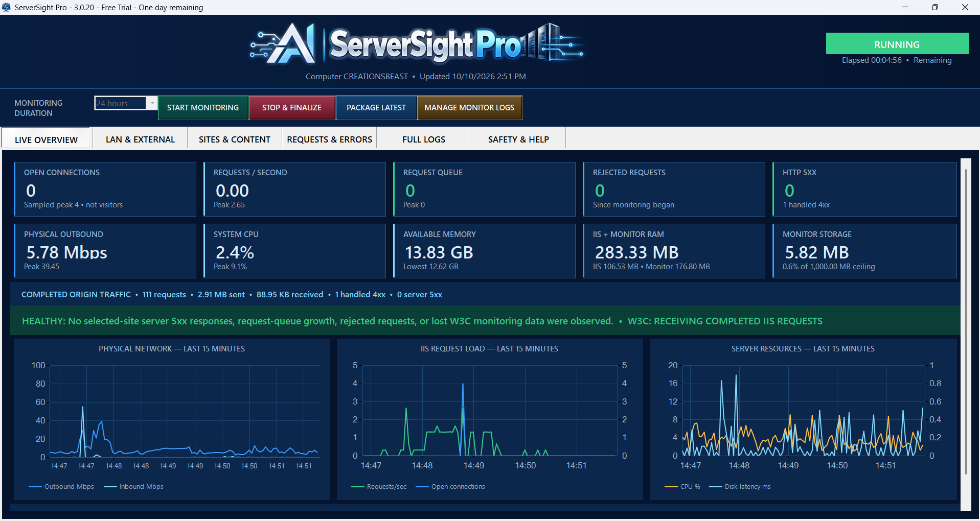Click PACKAGE LATEST
This screenshot has height=521, width=980.
[x=376, y=108]
